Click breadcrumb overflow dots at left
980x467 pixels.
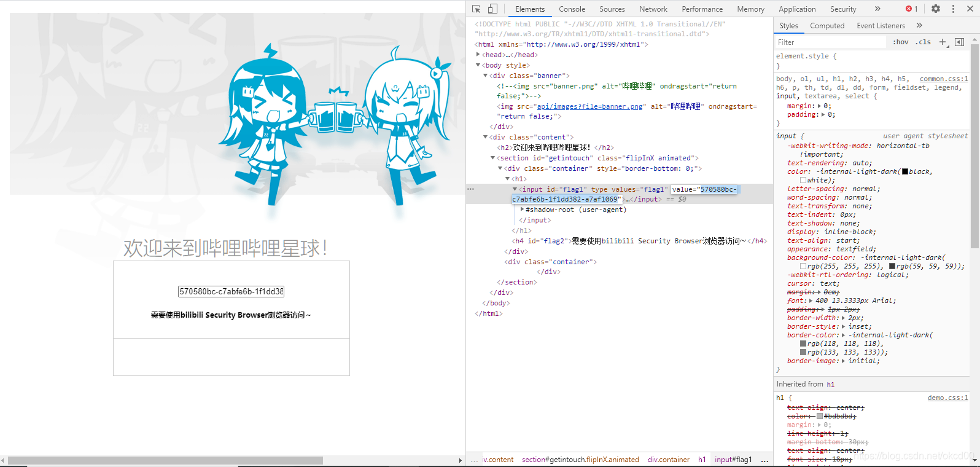(474, 460)
